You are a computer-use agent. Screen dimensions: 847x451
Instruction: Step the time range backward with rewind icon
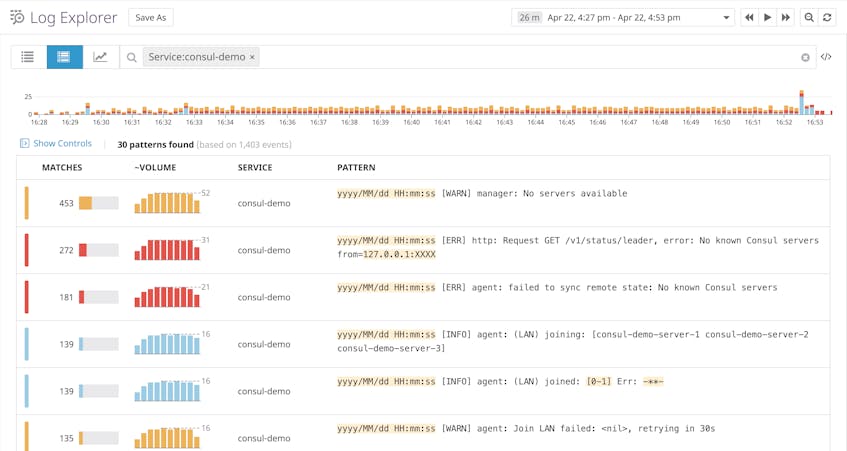(x=749, y=17)
